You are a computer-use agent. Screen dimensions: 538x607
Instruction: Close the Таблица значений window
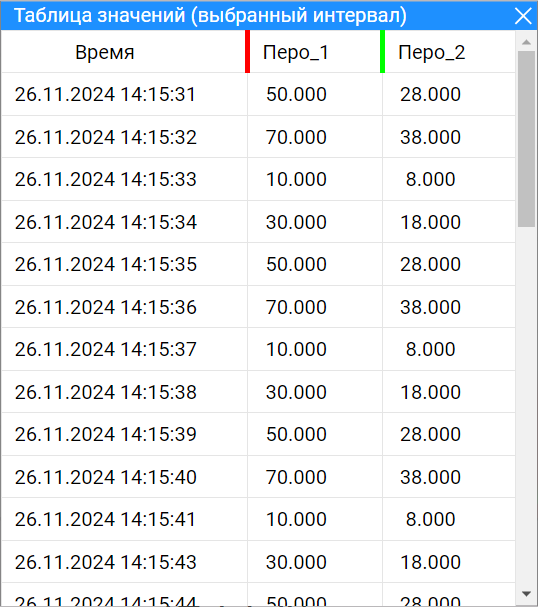click(523, 16)
